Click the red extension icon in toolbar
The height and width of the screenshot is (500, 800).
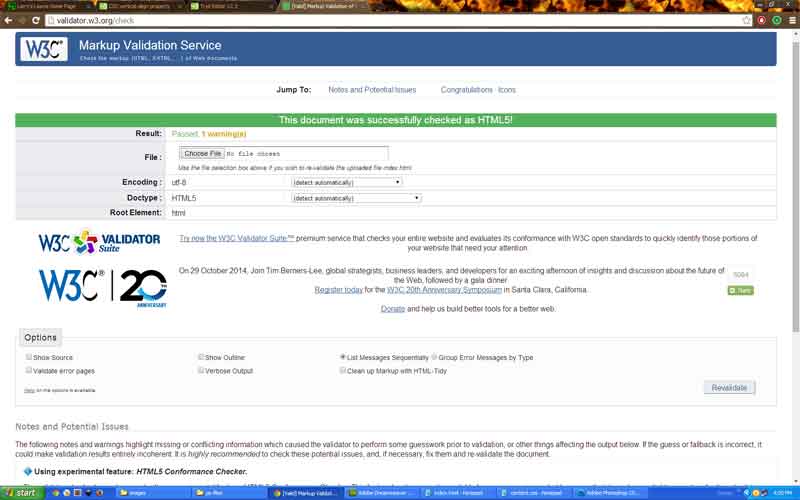click(x=762, y=20)
